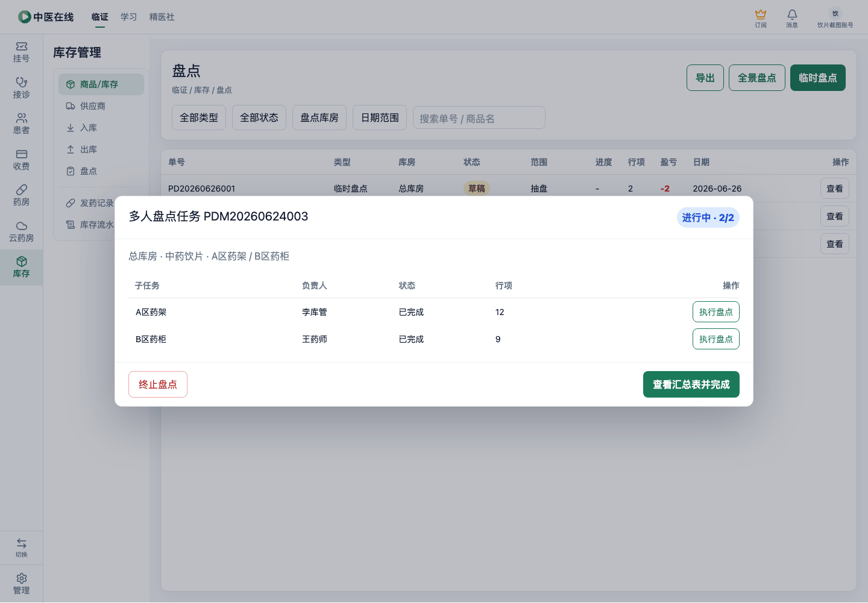Click order number PD20260626001
Image resolution: width=868 pixels, height=603 pixels.
(202, 189)
